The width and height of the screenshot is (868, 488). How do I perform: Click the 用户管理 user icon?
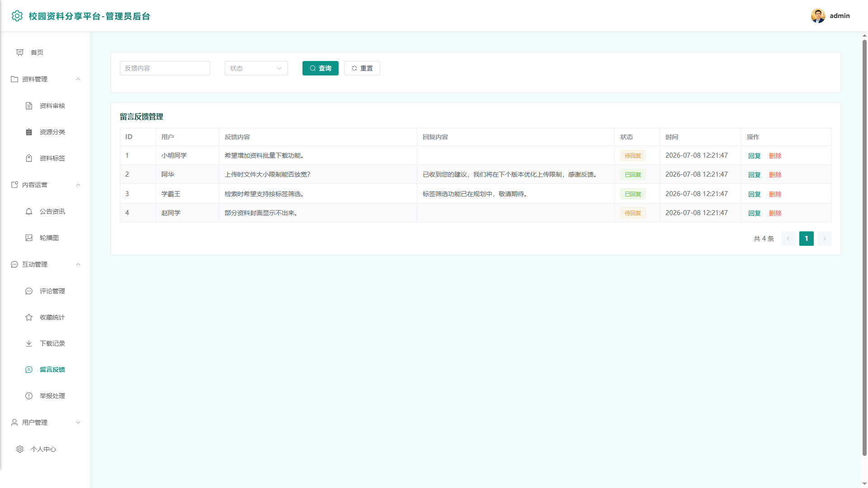(x=14, y=422)
